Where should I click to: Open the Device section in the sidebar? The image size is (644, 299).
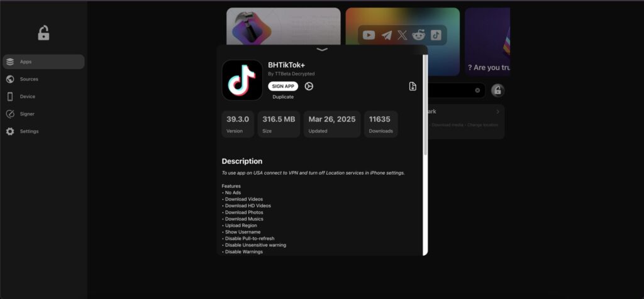(43, 96)
